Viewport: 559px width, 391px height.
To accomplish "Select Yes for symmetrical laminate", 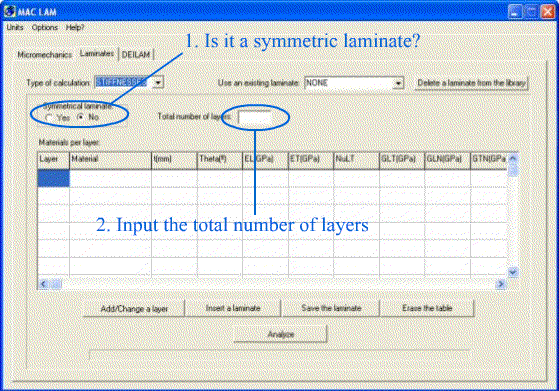I will [49, 117].
